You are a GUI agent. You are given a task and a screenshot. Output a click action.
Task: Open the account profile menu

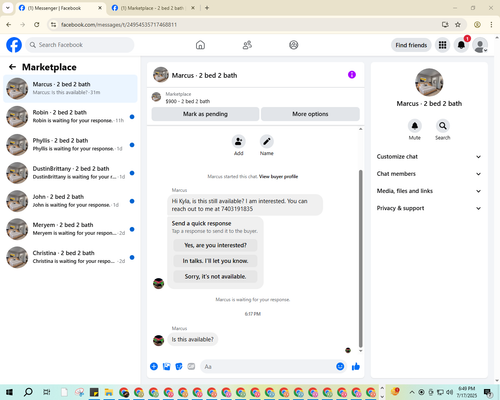[x=480, y=45]
